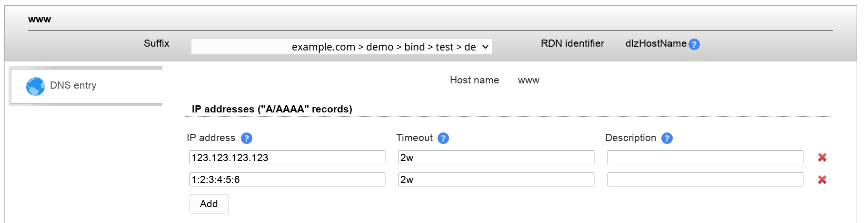Click the dlzHostName RDN identifier text

point(656,43)
